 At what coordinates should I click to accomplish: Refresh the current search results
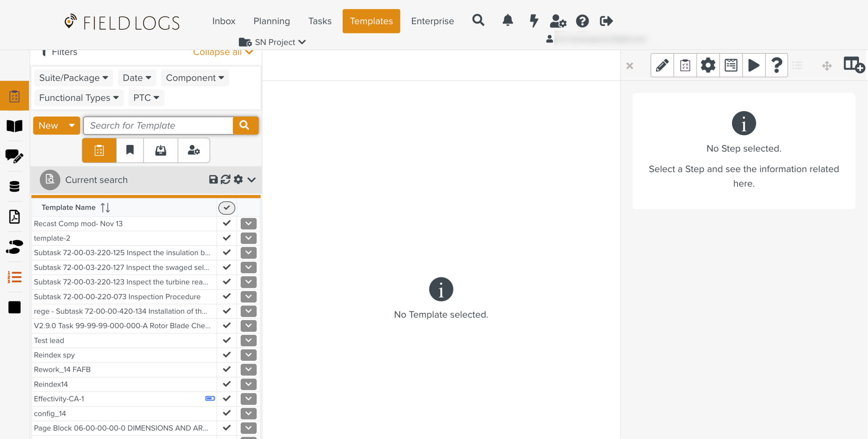[225, 179]
